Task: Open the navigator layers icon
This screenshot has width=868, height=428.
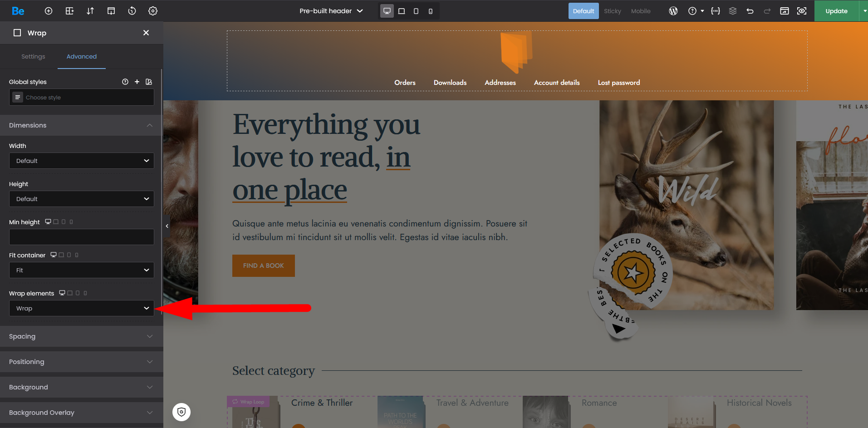Action: click(x=733, y=11)
